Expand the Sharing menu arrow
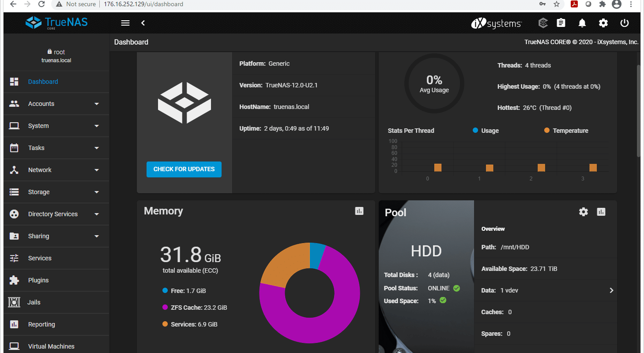Viewport: 644px width, 353px height. (x=97, y=237)
